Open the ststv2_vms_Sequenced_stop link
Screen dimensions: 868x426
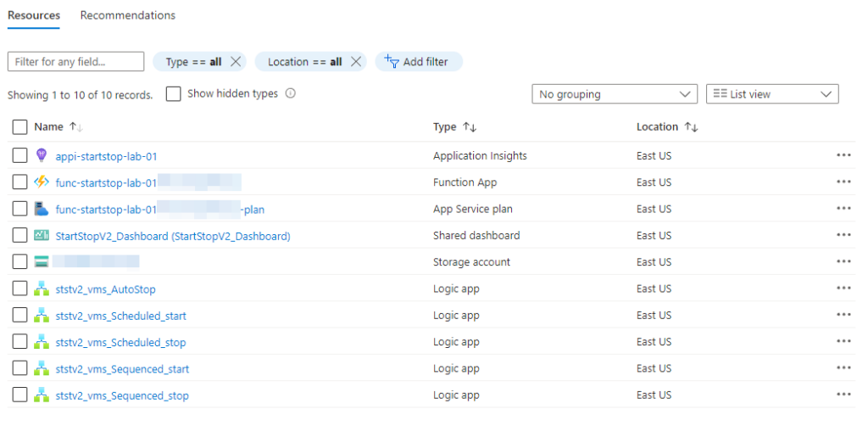point(122,395)
